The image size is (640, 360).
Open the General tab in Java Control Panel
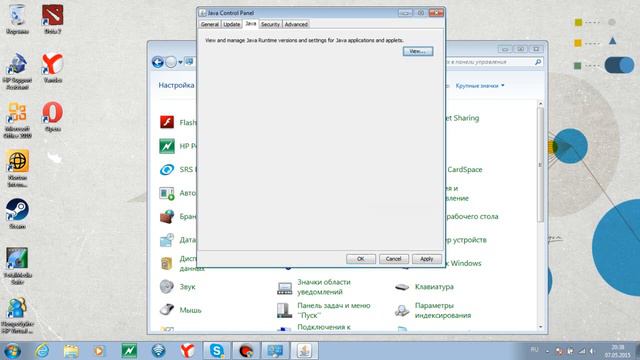pos(210,24)
